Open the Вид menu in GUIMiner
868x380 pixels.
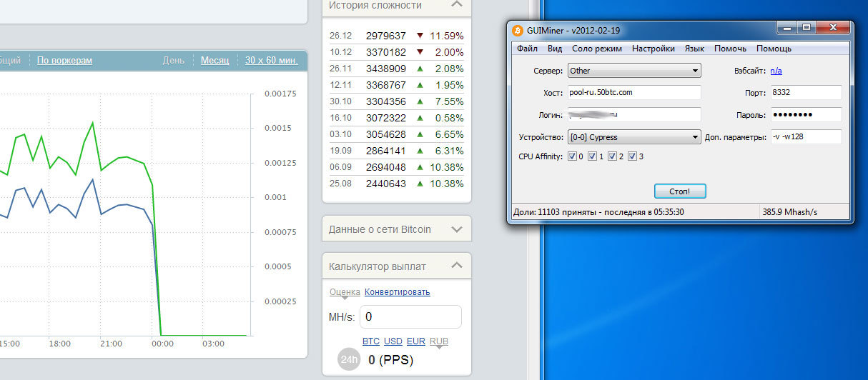[x=555, y=49]
